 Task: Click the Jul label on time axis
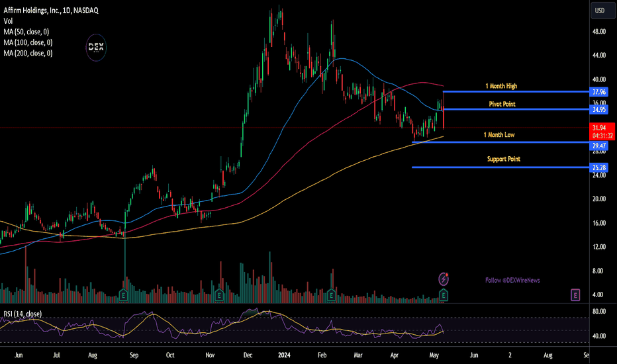tap(56, 355)
